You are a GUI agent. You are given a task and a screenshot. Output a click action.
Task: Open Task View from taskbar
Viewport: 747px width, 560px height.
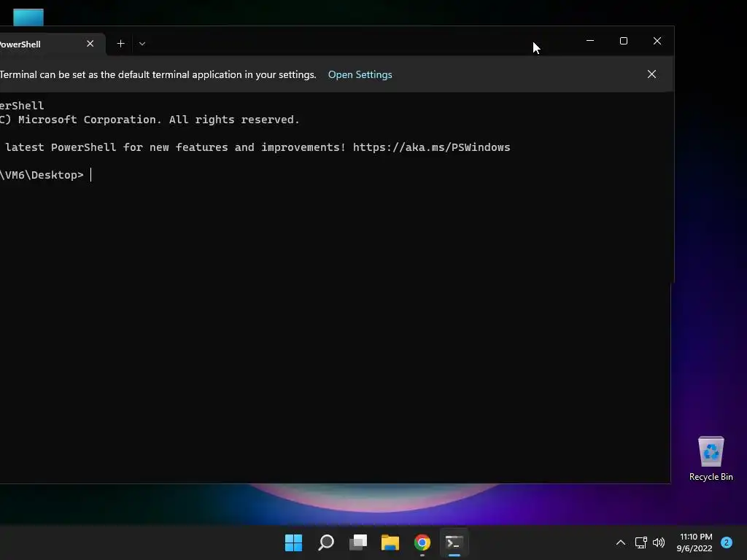pos(358,542)
